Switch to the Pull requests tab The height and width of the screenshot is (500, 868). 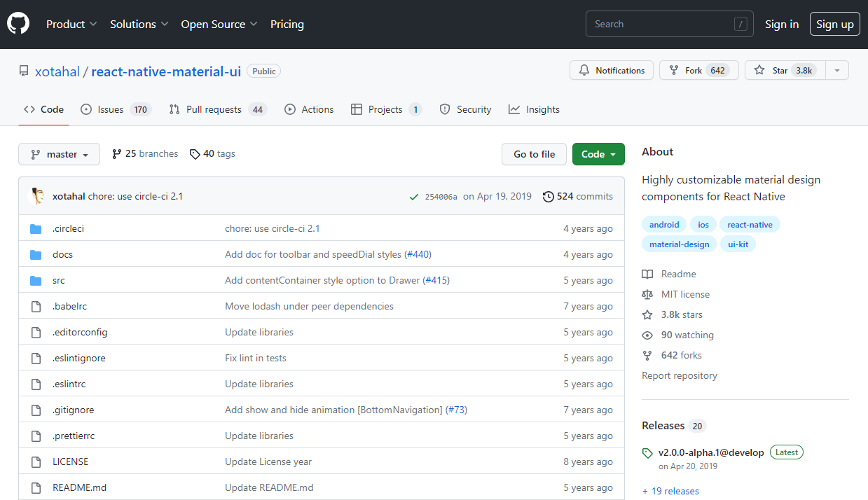tap(217, 110)
